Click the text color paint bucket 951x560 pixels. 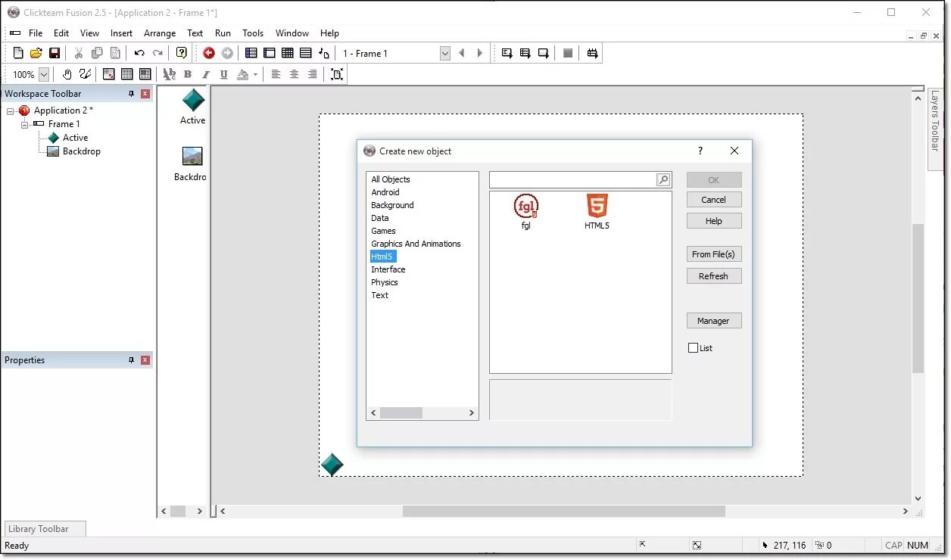(242, 74)
